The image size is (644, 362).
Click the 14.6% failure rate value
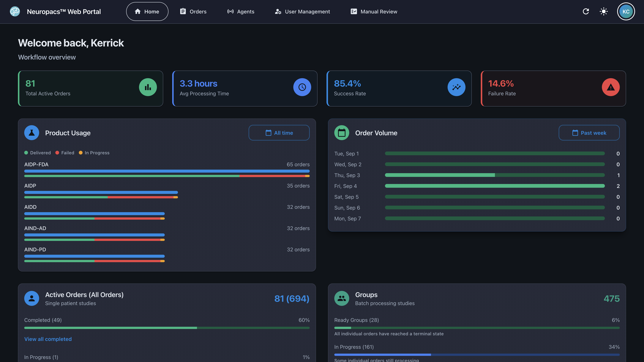point(501,83)
